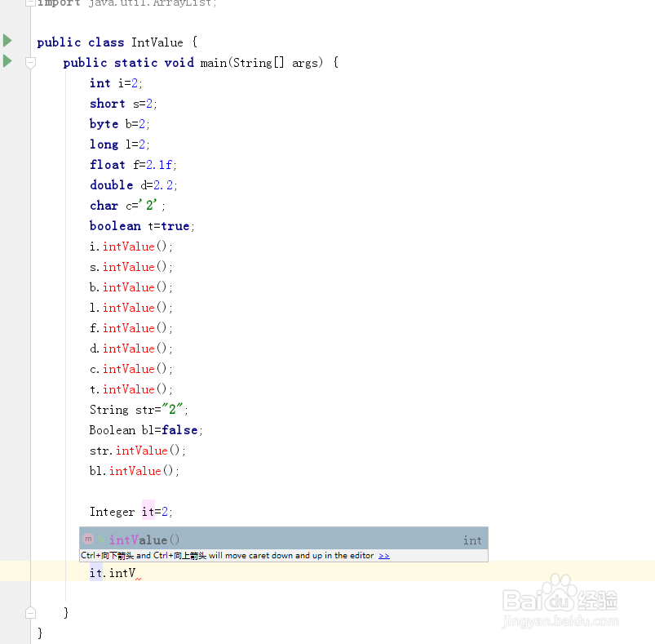Click the int return type in popup
This screenshot has width=655, height=644.
coord(472,540)
